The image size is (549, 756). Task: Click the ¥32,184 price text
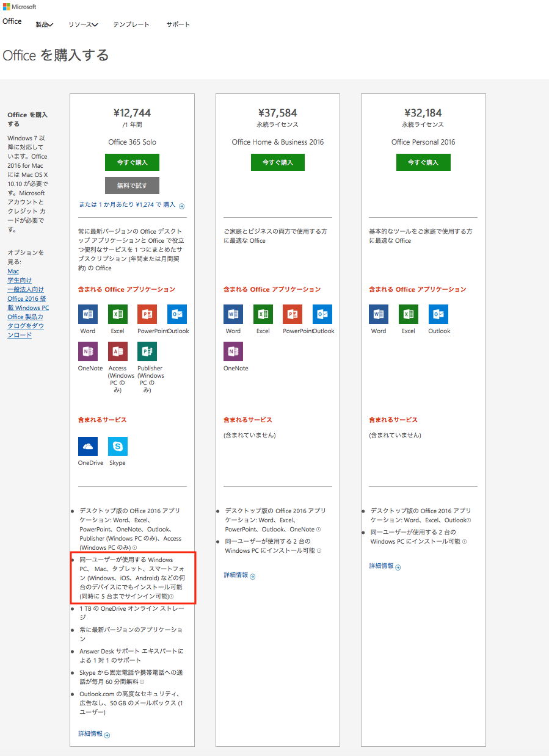click(423, 113)
